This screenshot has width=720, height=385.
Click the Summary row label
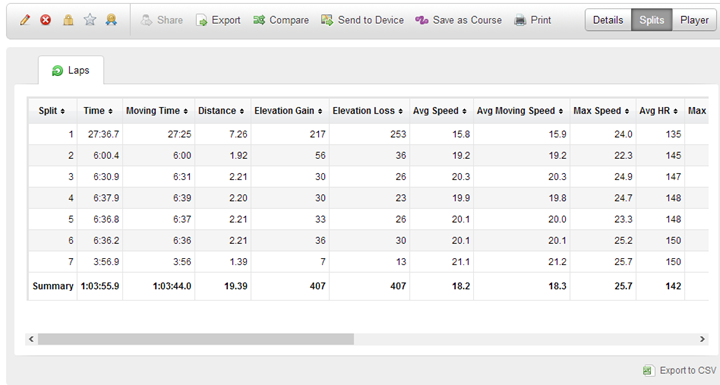(x=53, y=286)
